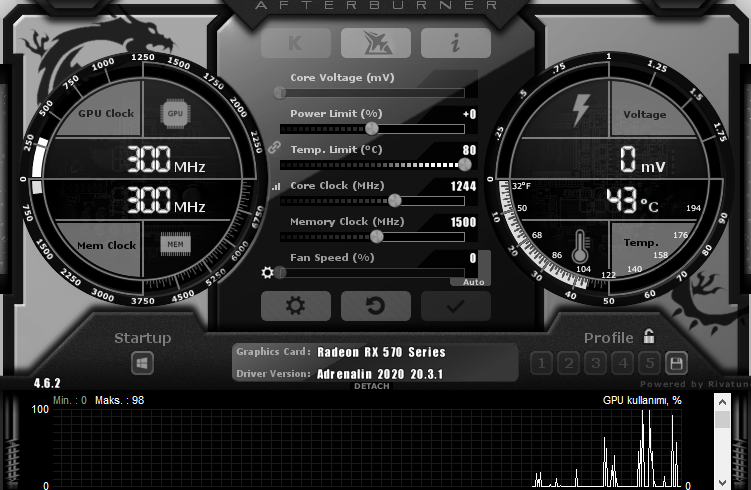Select profile slot 4
The width and height of the screenshot is (751, 490).
623,363
